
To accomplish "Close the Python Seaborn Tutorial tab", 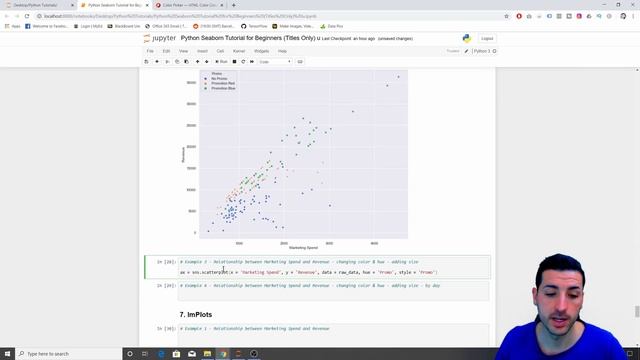I will pyautogui.click(x=147, y=5).
